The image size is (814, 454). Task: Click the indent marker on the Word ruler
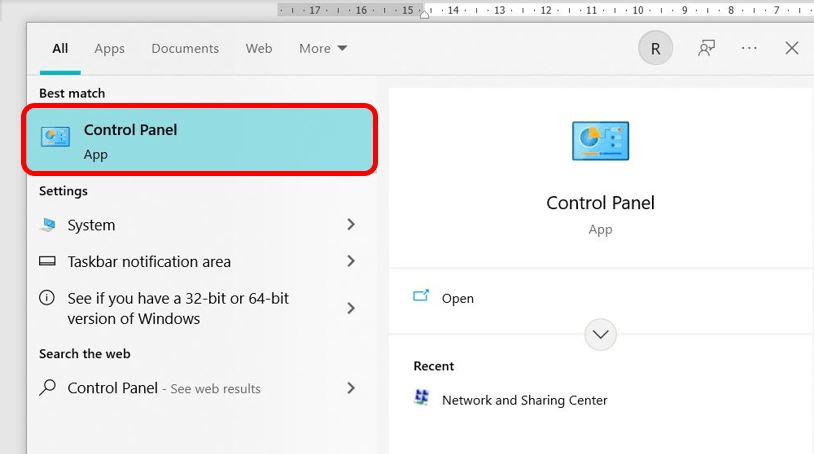click(x=425, y=14)
